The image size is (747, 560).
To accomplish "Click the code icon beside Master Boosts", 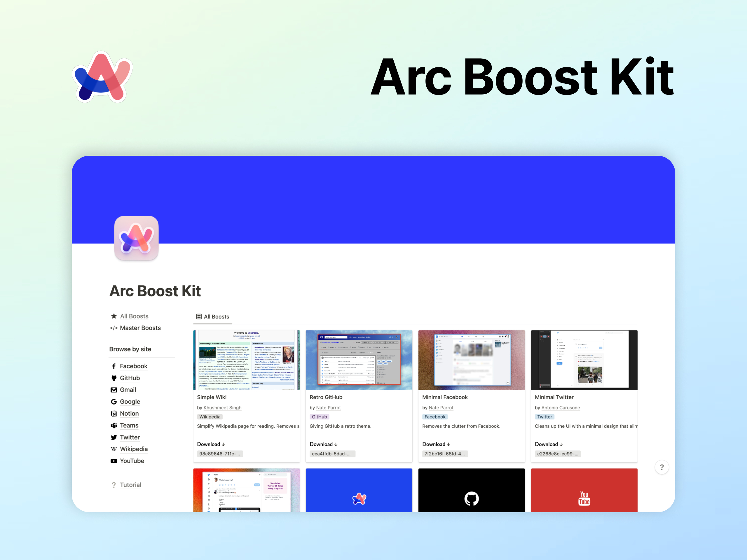I will [x=114, y=328].
